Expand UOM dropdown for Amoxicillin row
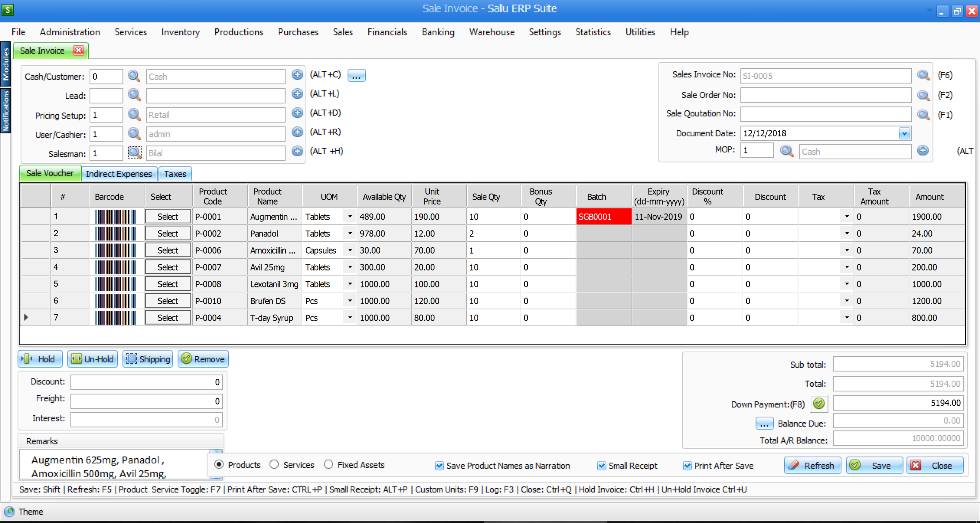 350,250
